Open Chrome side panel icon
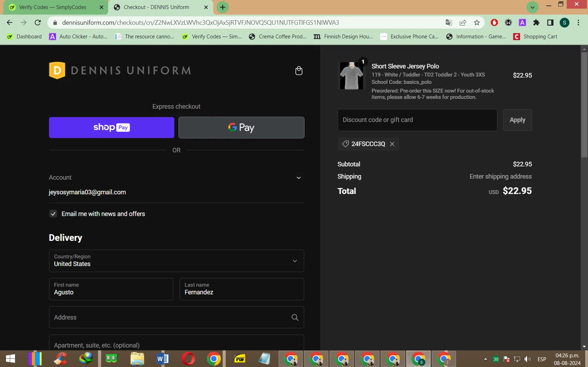This screenshot has height=367, width=588. click(550, 23)
